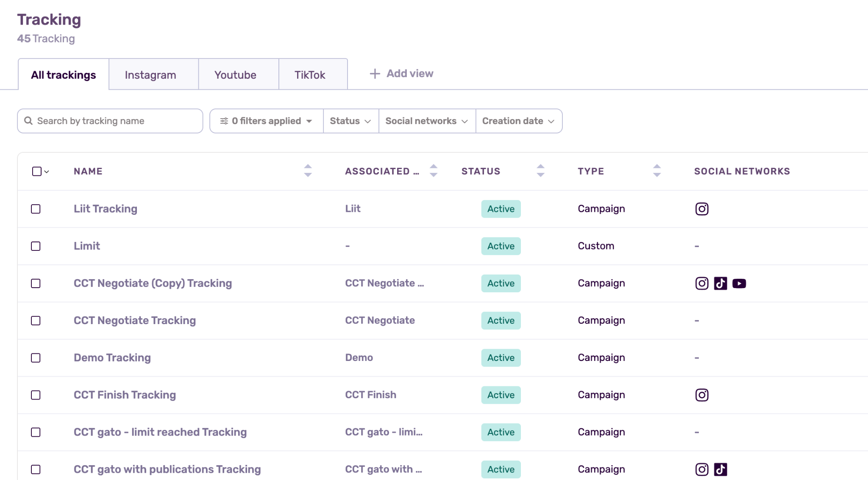Open the CCT Negotiate Tracking link

pos(135,321)
